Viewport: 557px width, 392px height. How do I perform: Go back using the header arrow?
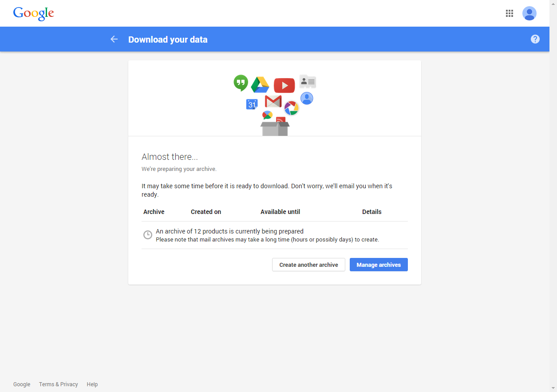pos(114,39)
